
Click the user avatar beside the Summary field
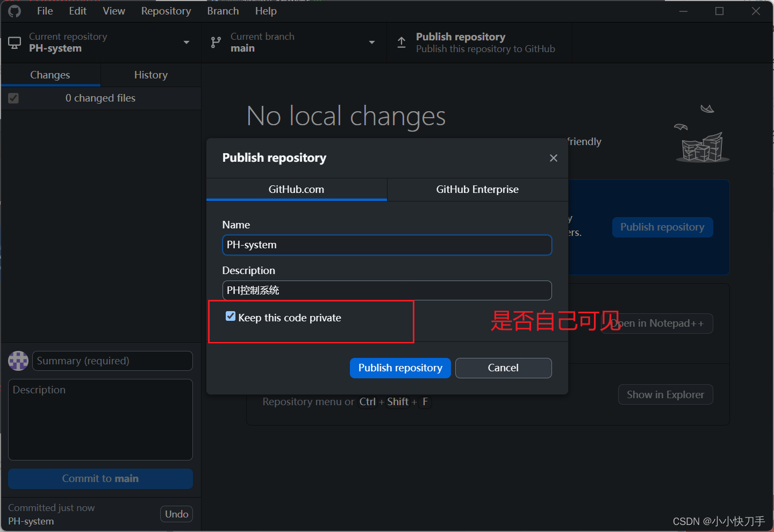click(x=18, y=361)
